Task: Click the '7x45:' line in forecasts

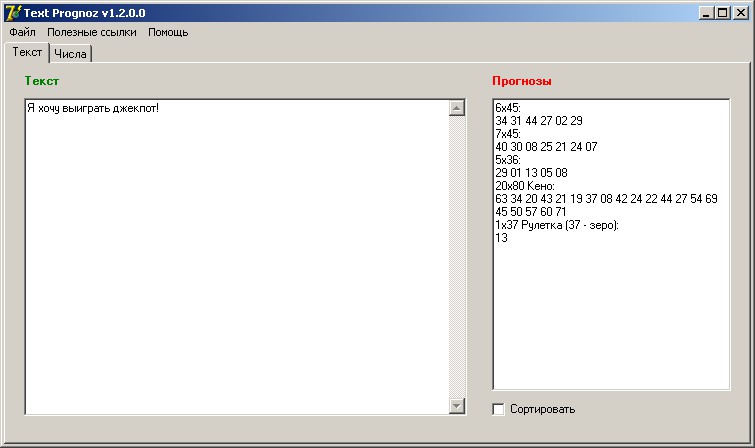Action: 508,134
